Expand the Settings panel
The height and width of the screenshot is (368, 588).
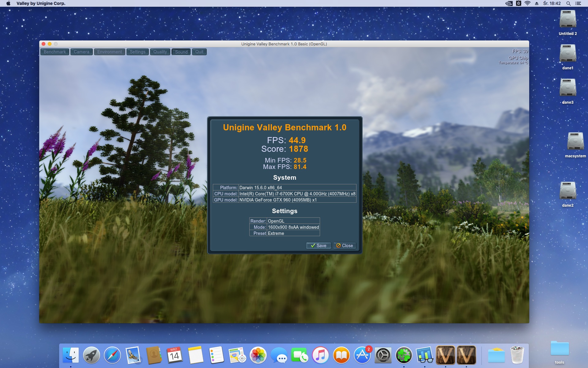point(138,52)
